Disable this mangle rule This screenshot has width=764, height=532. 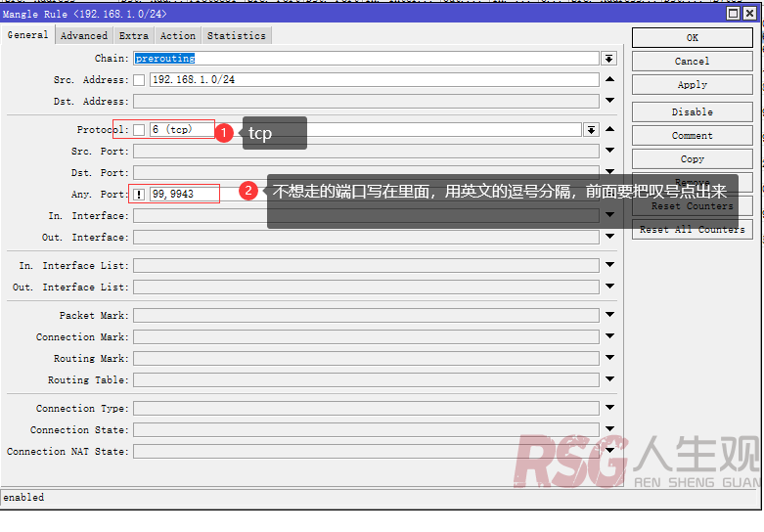tap(692, 111)
